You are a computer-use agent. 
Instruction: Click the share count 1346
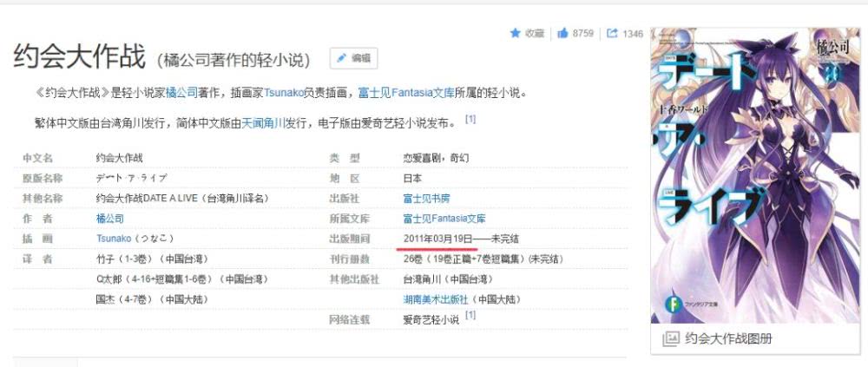(x=633, y=34)
